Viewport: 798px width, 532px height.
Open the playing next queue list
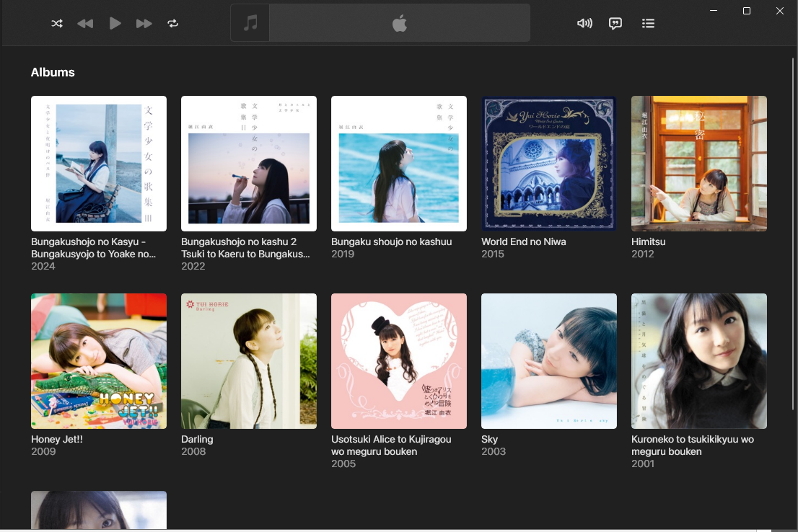(x=648, y=23)
